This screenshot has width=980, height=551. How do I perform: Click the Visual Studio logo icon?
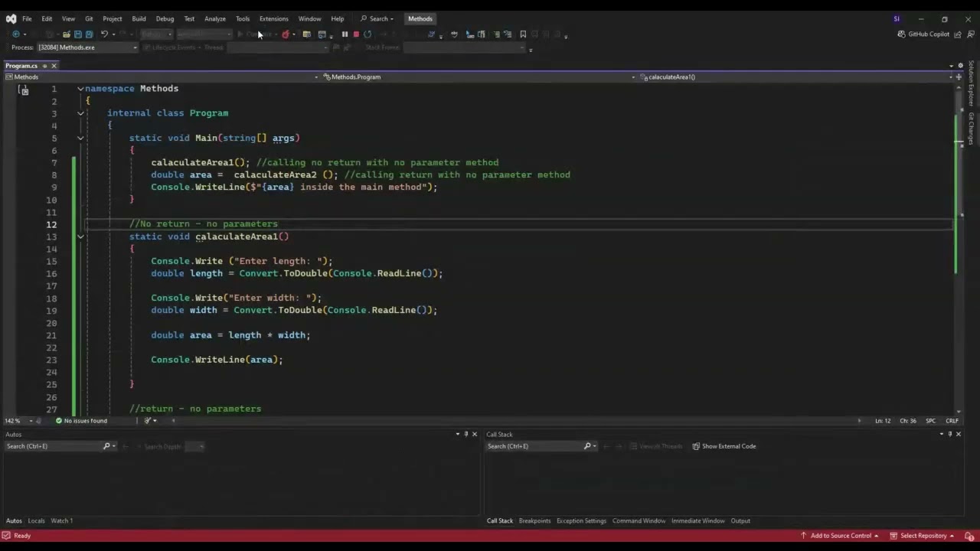coord(11,18)
